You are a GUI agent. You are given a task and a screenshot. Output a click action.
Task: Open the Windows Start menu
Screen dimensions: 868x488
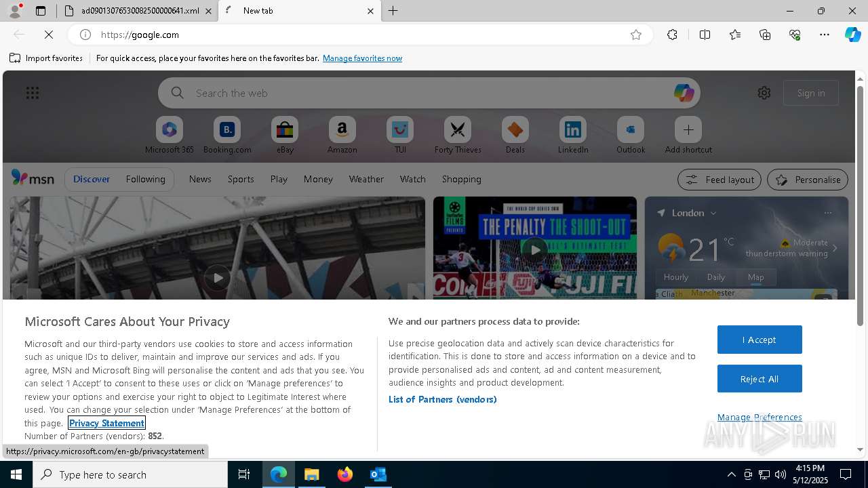coord(16,474)
